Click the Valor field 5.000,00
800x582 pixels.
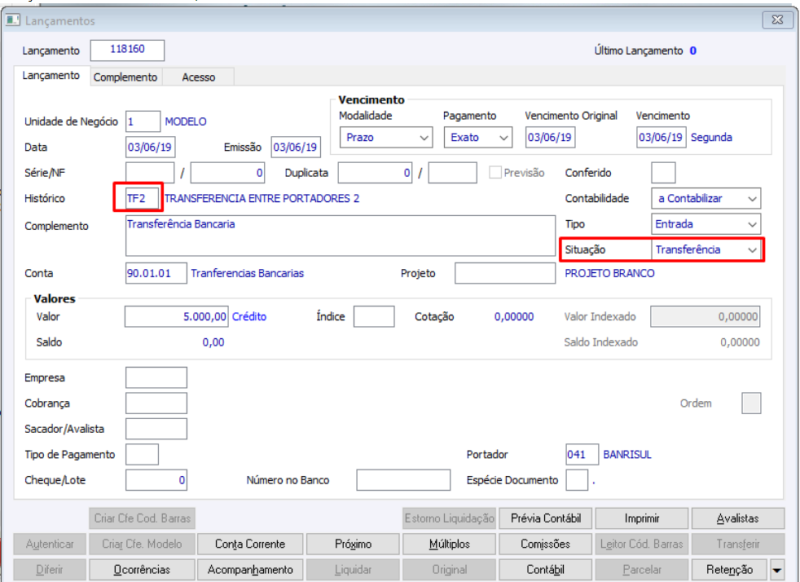pos(176,316)
